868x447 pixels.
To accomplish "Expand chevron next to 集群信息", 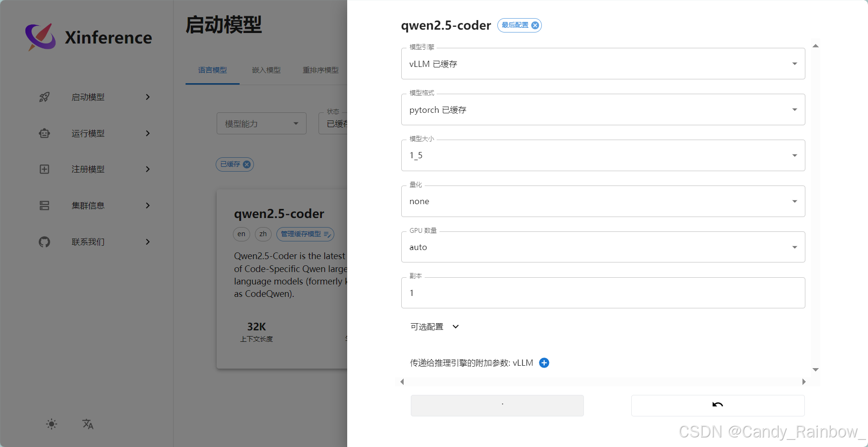I will (148, 206).
